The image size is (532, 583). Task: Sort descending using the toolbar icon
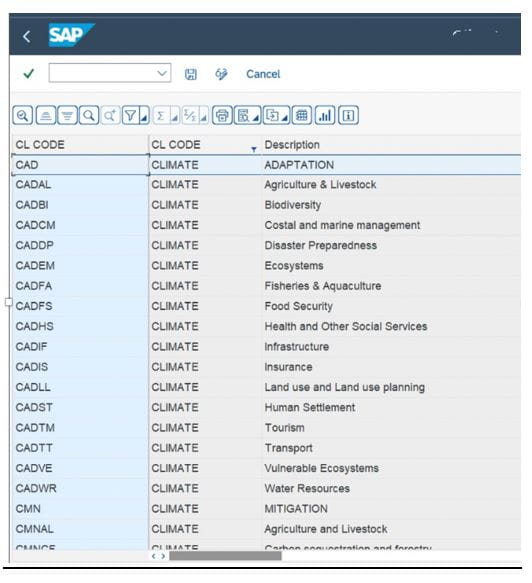point(67,116)
